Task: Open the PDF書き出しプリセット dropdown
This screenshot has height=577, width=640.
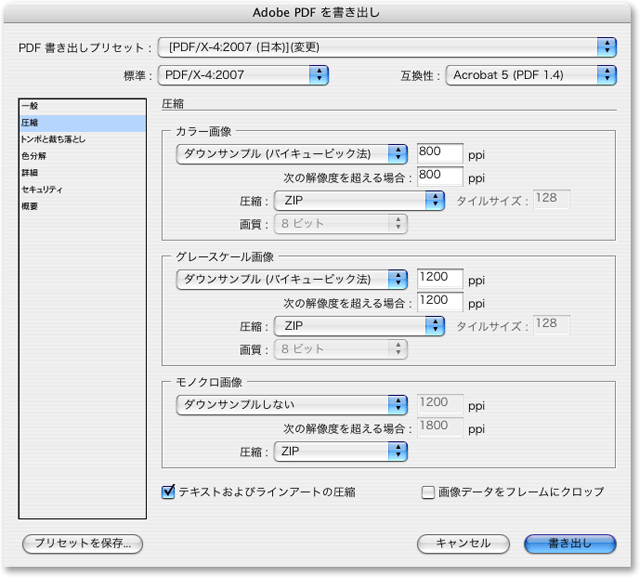Action: (x=389, y=47)
